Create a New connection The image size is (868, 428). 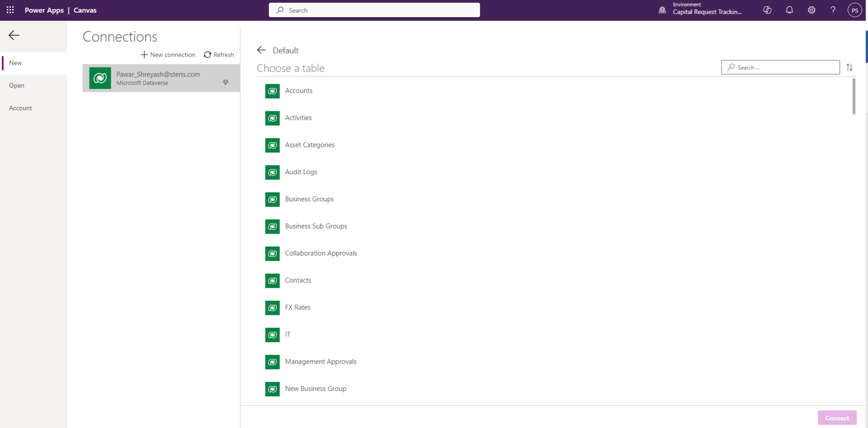click(x=168, y=54)
